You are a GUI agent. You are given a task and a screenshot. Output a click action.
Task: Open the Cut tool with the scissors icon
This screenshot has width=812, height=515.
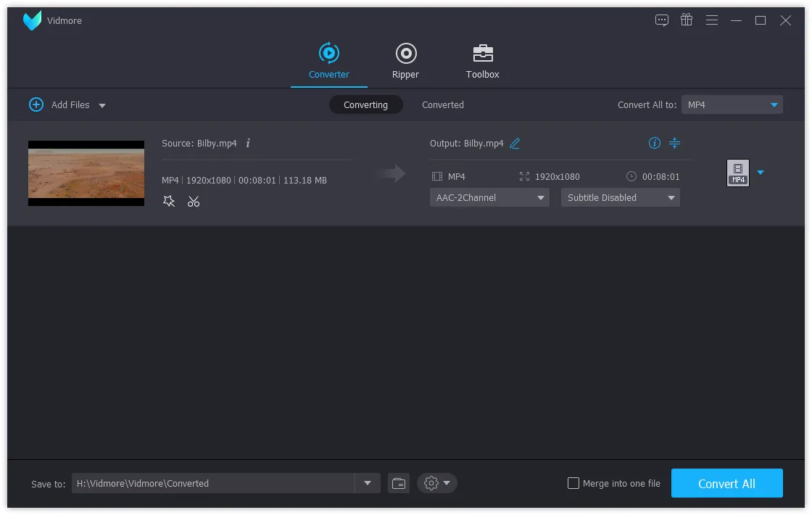[x=194, y=201]
